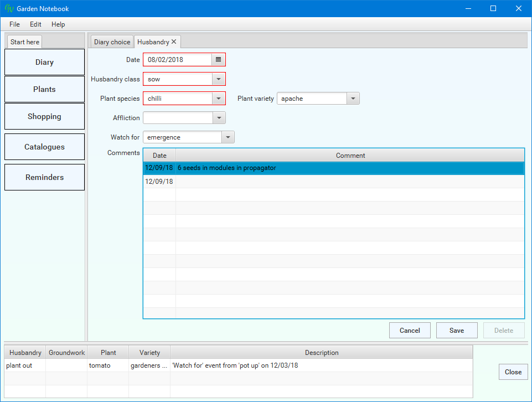Open the Plant species dropdown arrow
Screen dimensions: 532x402
[x=219, y=99]
